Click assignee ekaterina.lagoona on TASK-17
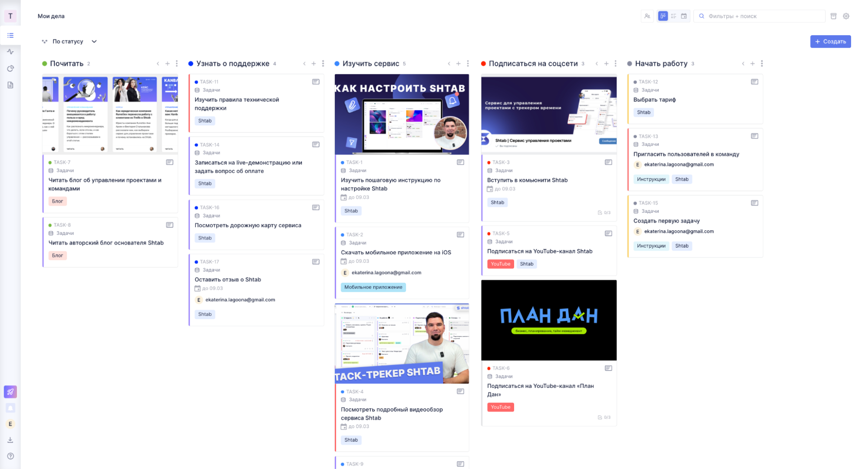Screen dimensions: 868x469 tap(235, 300)
